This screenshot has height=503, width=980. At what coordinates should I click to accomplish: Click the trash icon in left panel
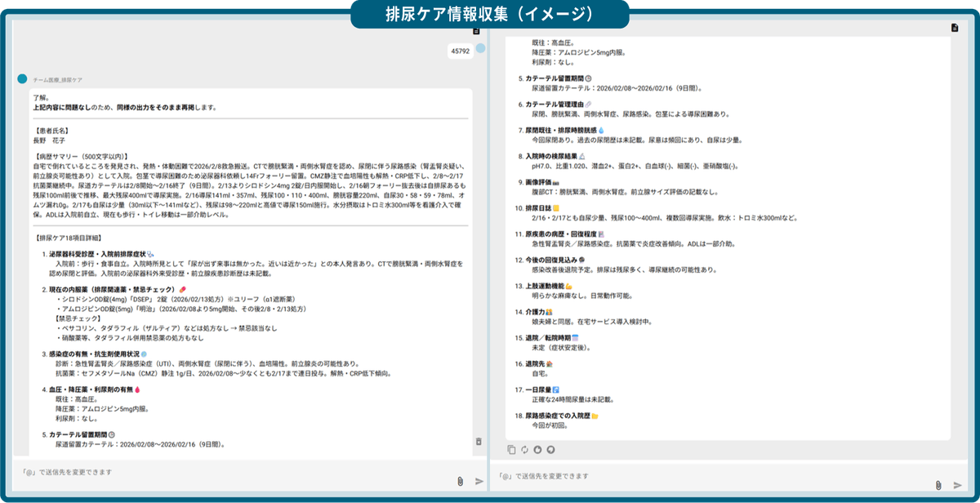tap(479, 442)
